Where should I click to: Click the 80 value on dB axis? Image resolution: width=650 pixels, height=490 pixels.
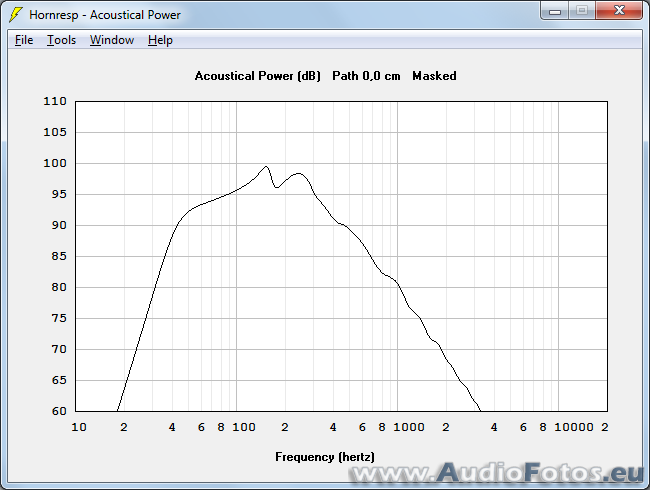pyautogui.click(x=59, y=287)
